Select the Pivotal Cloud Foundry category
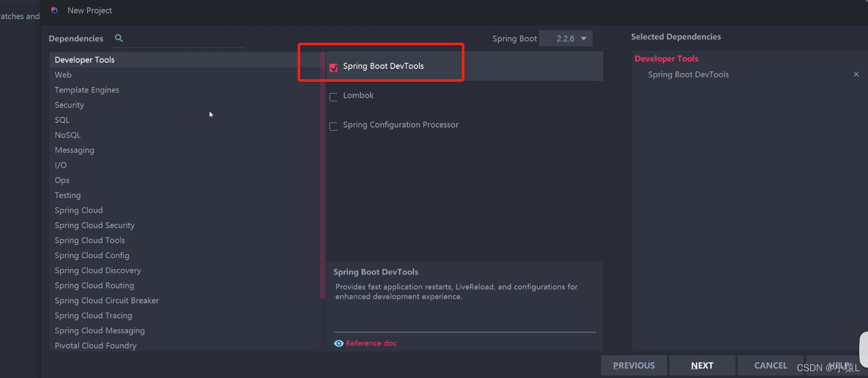868x378 pixels. (185, 346)
